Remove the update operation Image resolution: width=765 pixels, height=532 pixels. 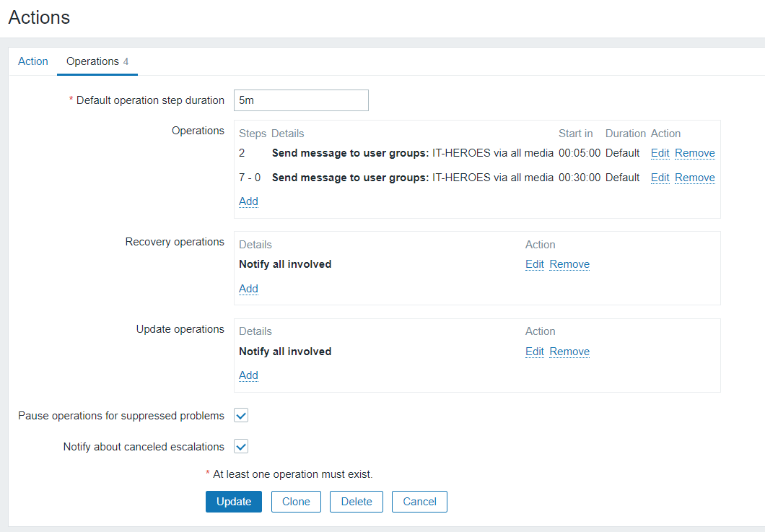[x=569, y=352]
